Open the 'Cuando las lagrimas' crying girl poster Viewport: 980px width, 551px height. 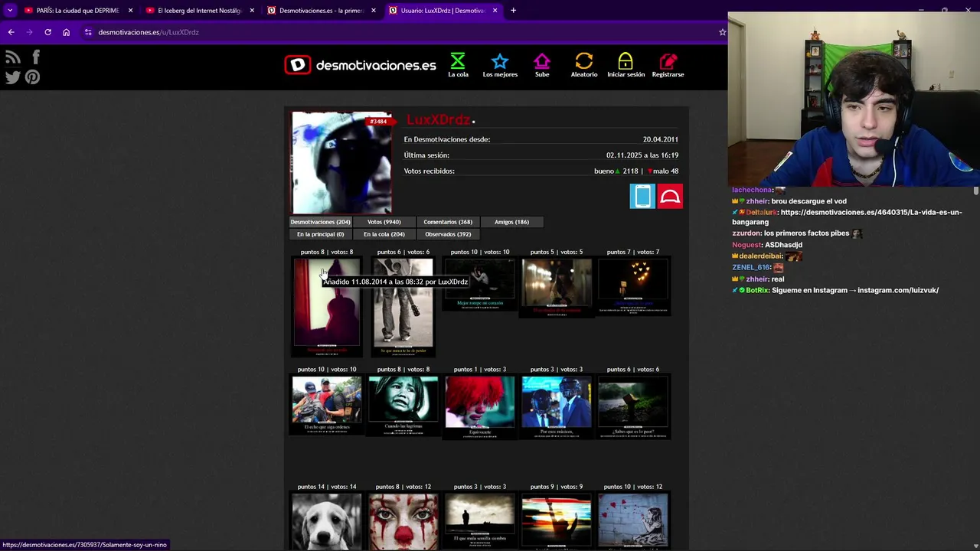click(403, 406)
